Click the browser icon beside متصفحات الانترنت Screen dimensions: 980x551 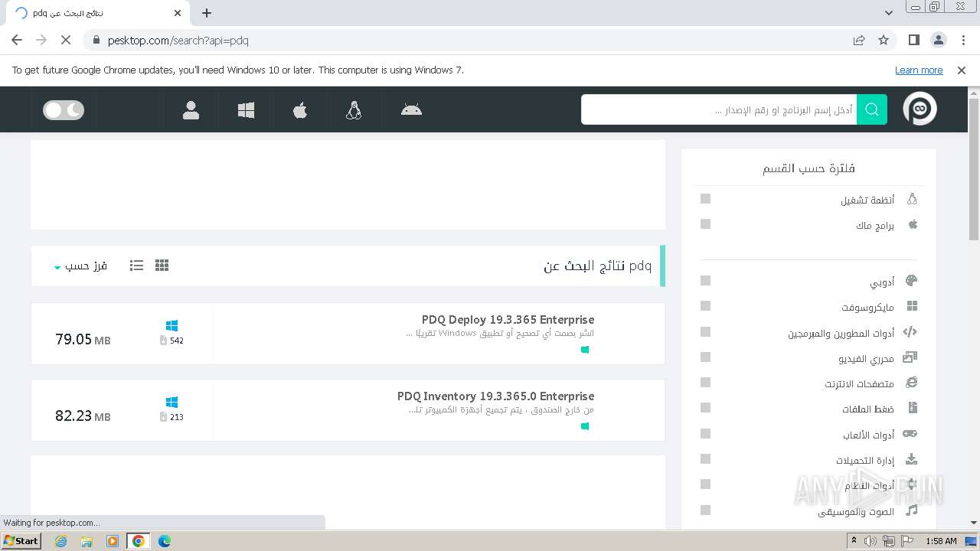tap(911, 383)
